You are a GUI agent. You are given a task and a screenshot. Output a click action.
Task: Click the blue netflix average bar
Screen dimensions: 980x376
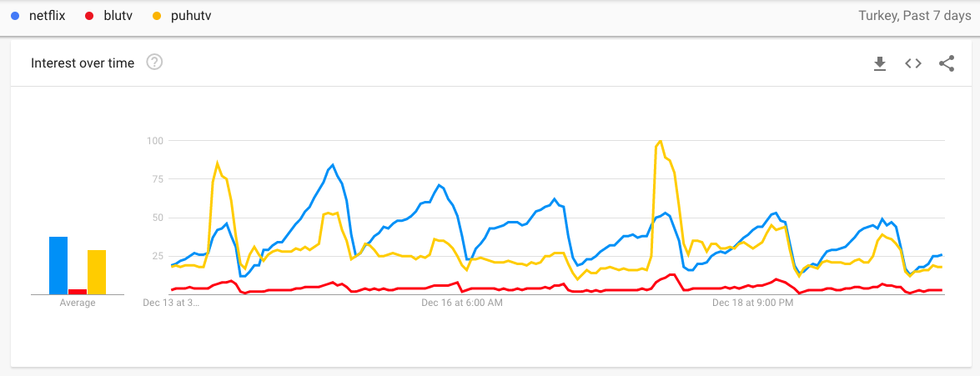point(58,266)
